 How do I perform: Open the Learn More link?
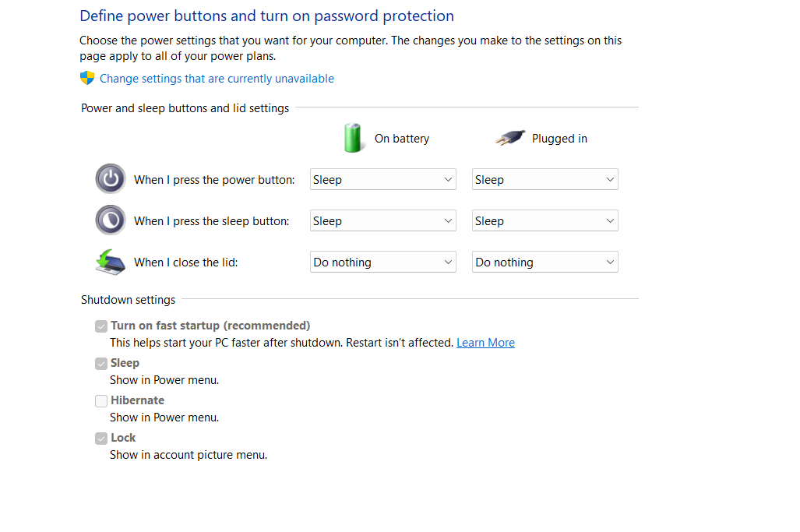point(485,343)
